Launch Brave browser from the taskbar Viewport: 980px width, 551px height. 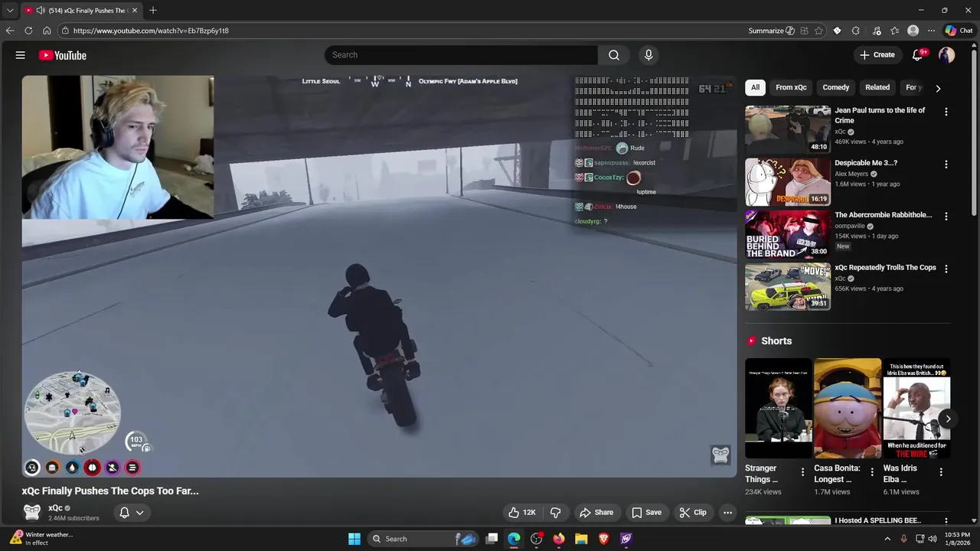click(603, 539)
